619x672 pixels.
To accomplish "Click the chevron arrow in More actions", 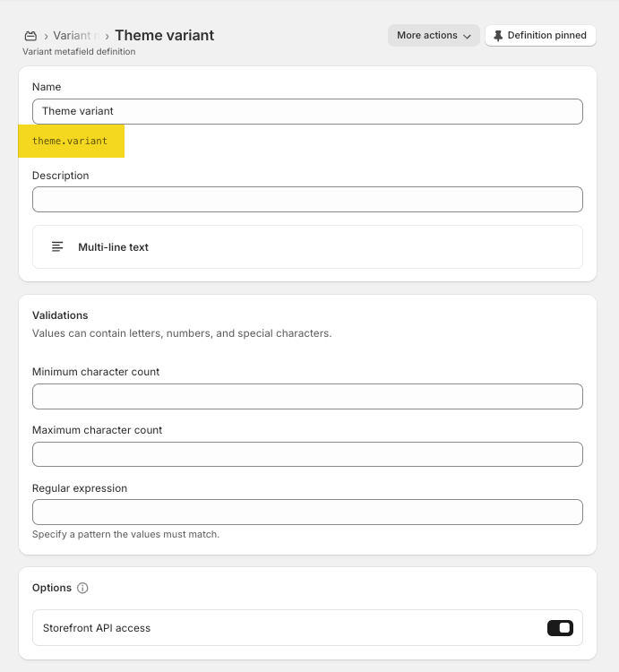I will [467, 36].
